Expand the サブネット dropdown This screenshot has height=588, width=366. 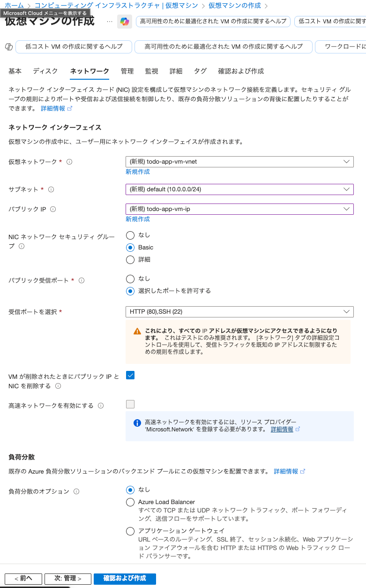point(239,189)
